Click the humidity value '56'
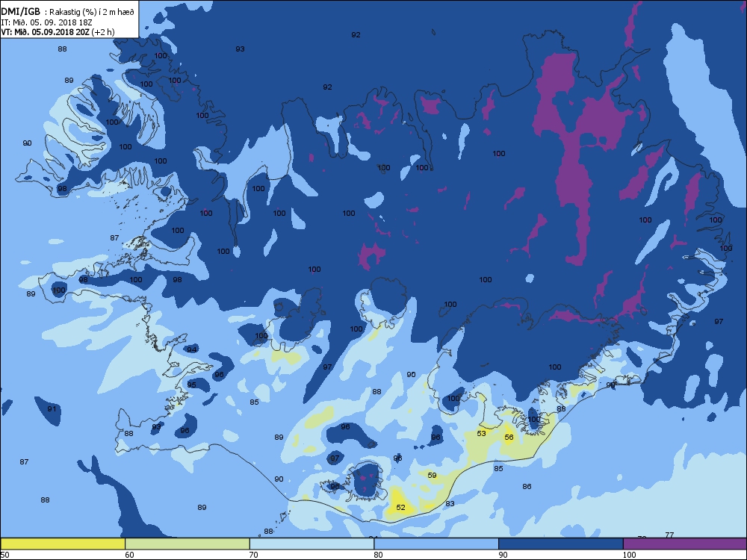 [509, 437]
